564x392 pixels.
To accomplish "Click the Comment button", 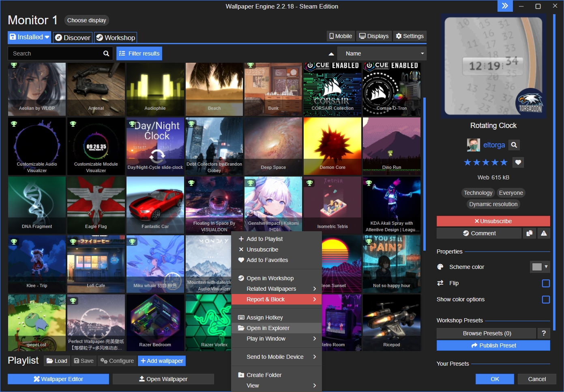I will (x=479, y=233).
